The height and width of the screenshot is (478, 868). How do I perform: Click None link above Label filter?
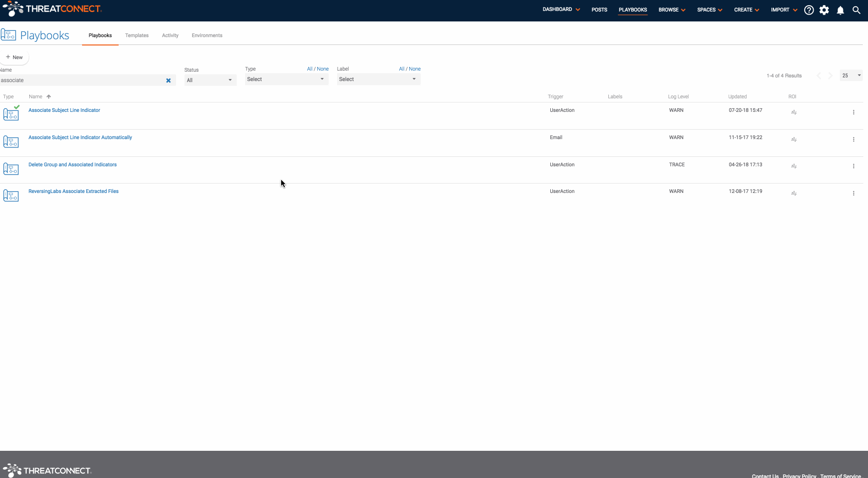[415, 69]
